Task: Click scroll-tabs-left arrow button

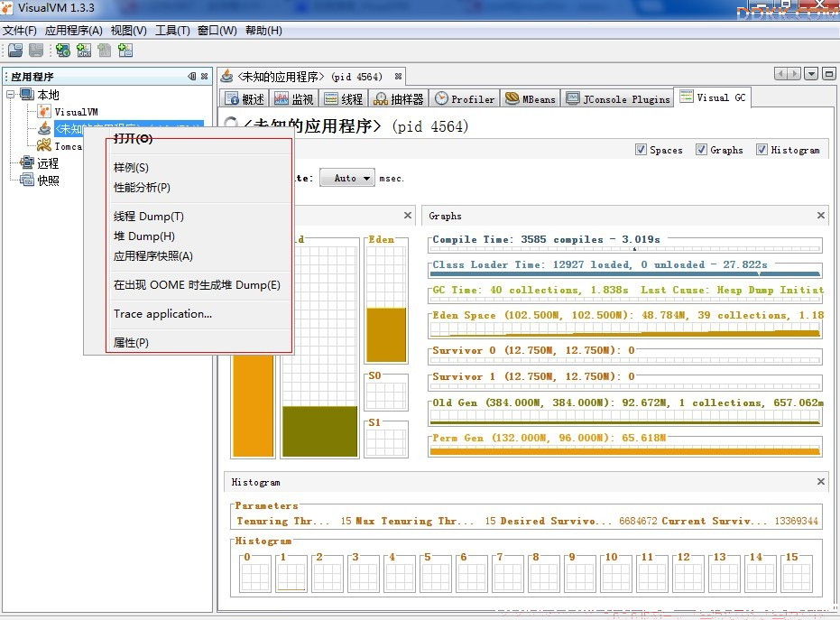Action: [x=780, y=73]
